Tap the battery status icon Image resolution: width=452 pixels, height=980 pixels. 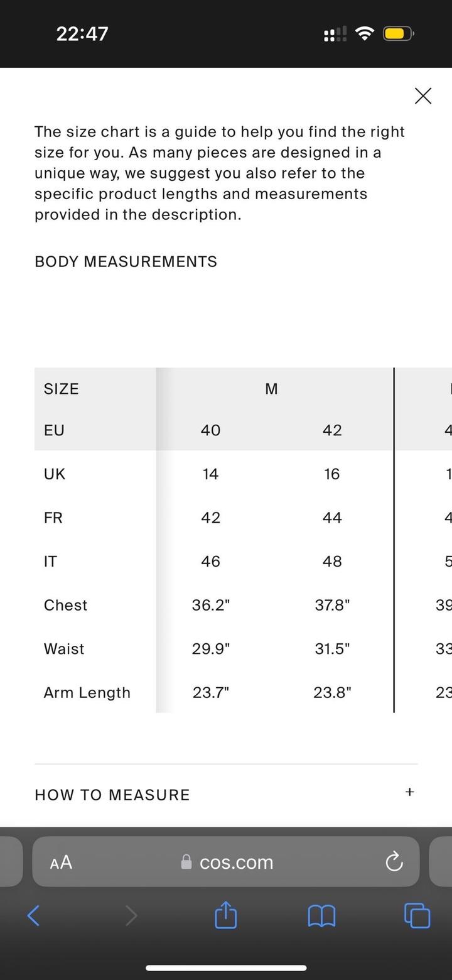click(x=399, y=33)
